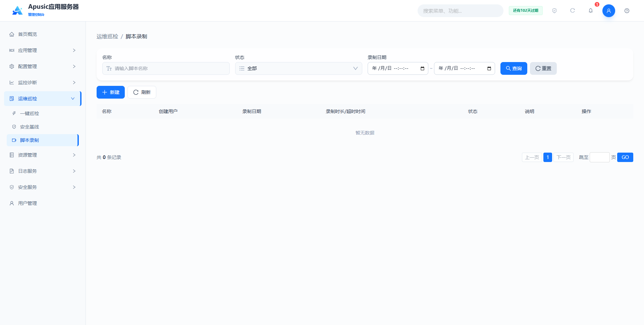This screenshot has width=644, height=325.
Task: Click the 日志服务 document icon
Action: coord(12,171)
